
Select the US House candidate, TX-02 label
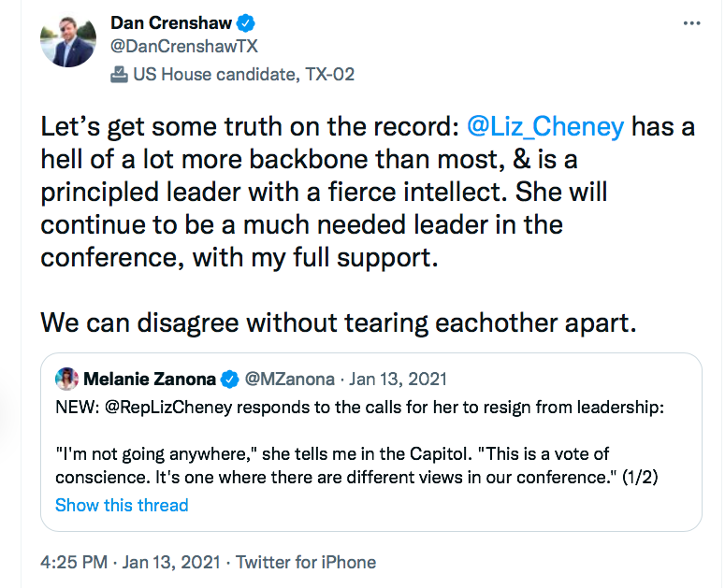point(244,74)
